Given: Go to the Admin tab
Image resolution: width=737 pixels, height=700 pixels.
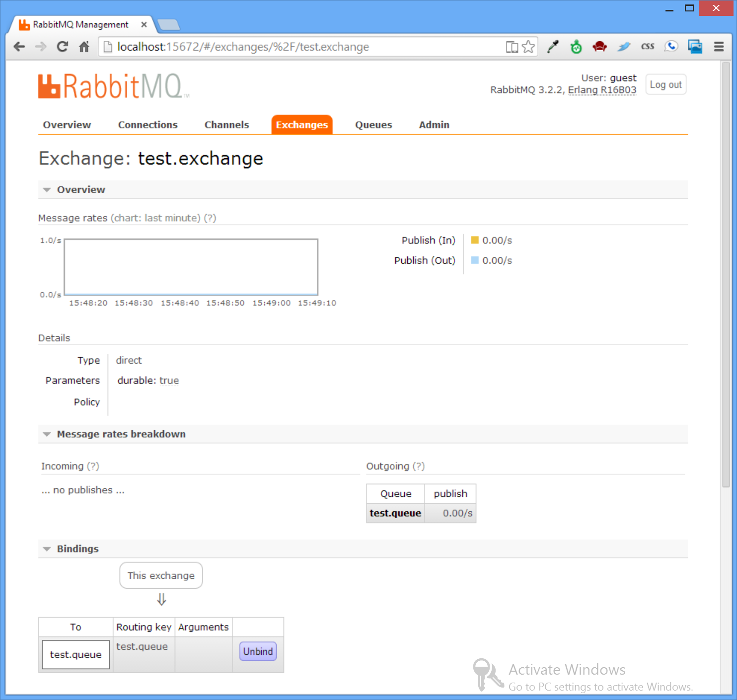Looking at the screenshot, I should pos(434,125).
